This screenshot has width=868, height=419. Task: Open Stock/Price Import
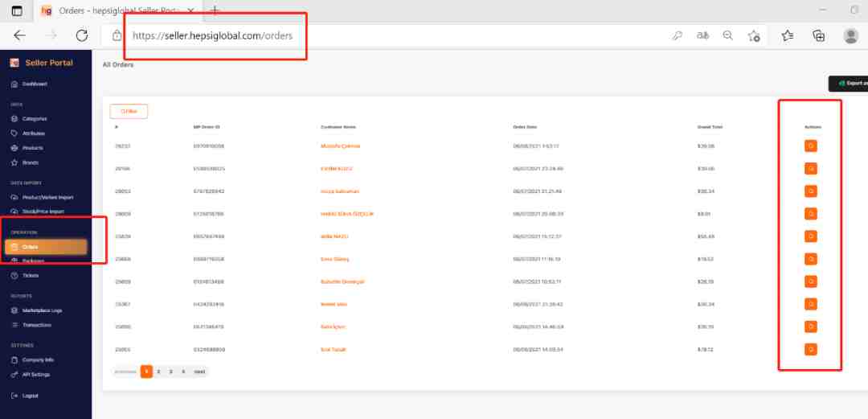coord(38,212)
